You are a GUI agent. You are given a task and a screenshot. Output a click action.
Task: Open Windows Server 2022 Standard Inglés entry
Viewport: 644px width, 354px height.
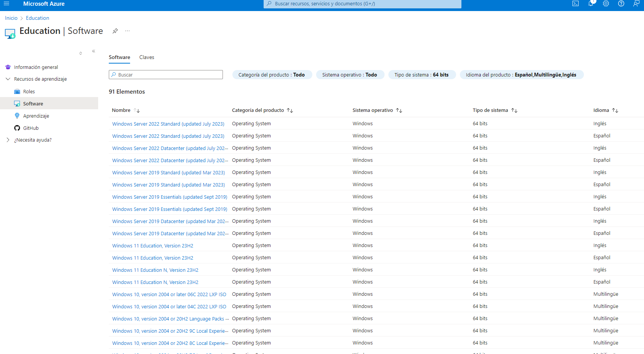[x=168, y=124]
